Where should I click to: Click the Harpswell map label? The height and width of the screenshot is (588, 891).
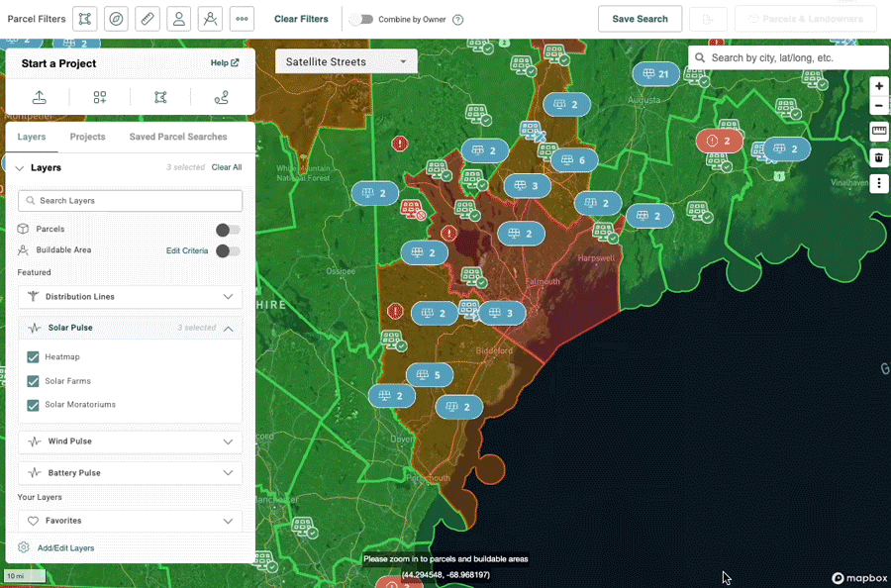click(x=596, y=258)
